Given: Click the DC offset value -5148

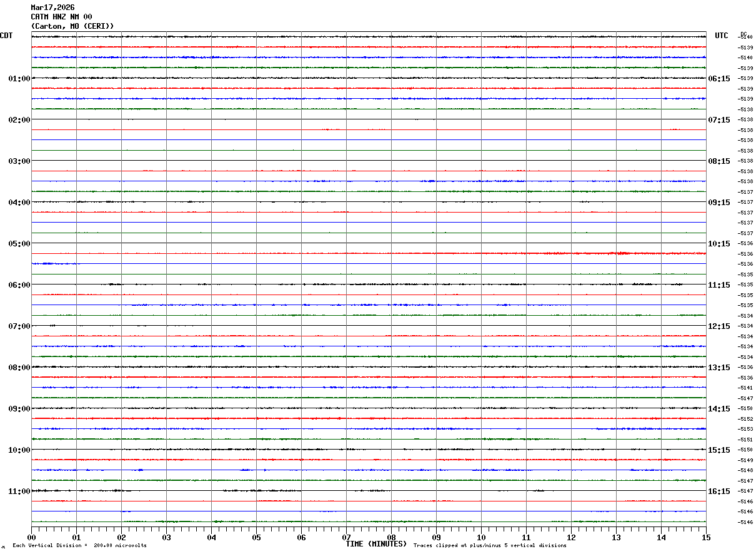Looking at the screenshot, I should coord(745,470).
